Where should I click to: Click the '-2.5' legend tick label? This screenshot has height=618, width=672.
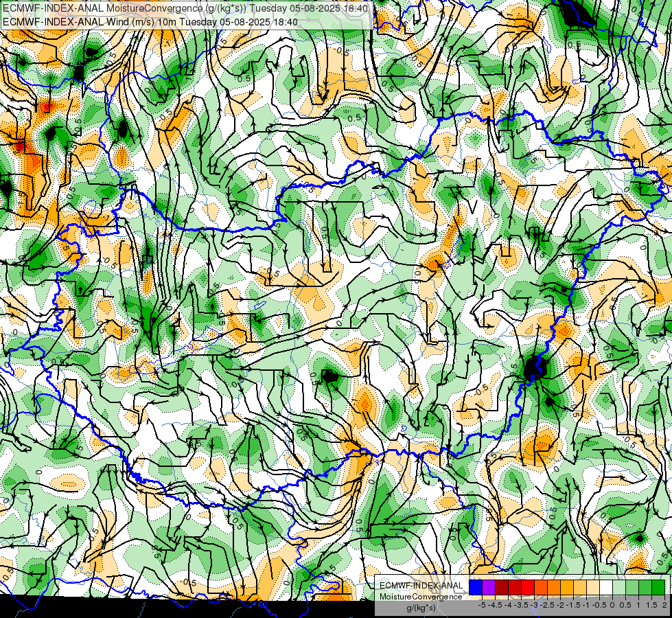(x=547, y=605)
